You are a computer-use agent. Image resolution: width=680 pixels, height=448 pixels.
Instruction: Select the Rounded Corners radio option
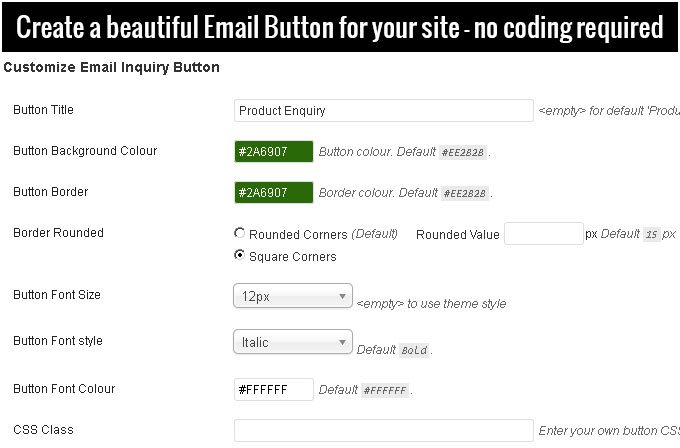[x=239, y=233]
